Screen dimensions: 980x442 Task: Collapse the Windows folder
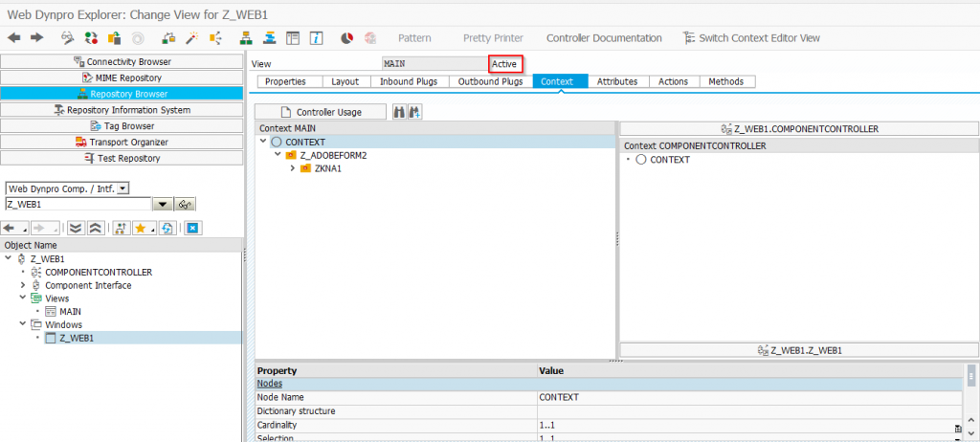click(x=23, y=323)
